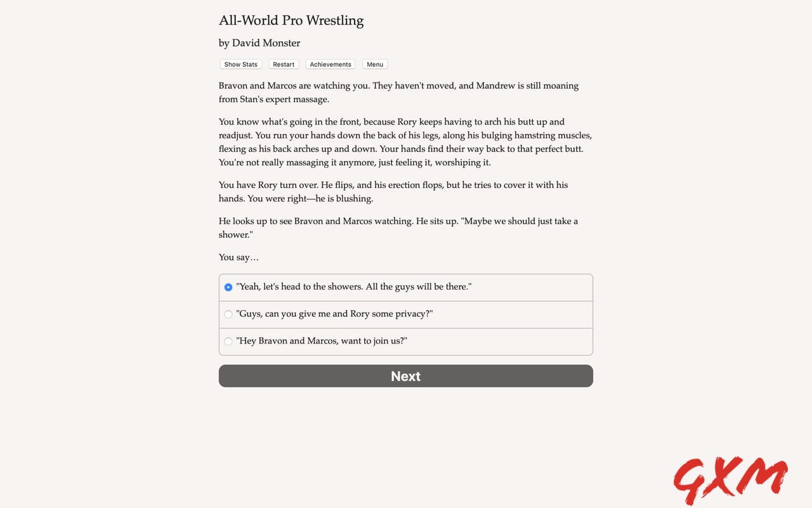Open the game Menu

click(x=374, y=64)
